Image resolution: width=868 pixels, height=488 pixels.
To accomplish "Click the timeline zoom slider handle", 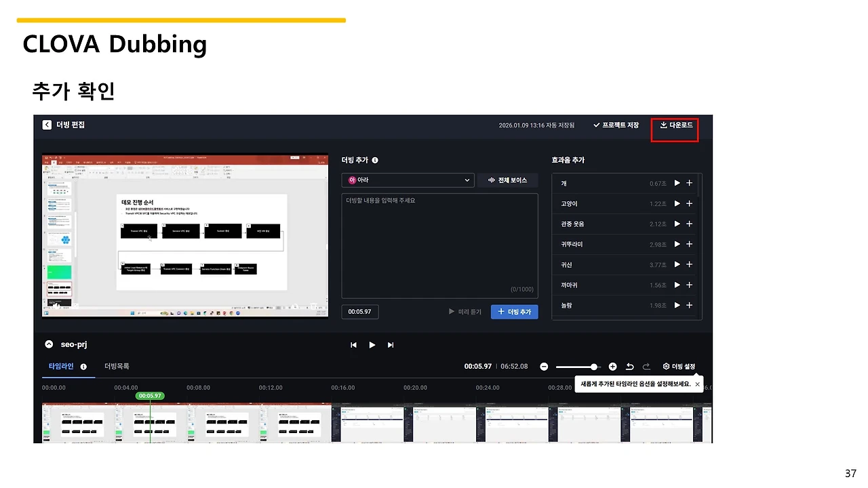I will click(594, 367).
